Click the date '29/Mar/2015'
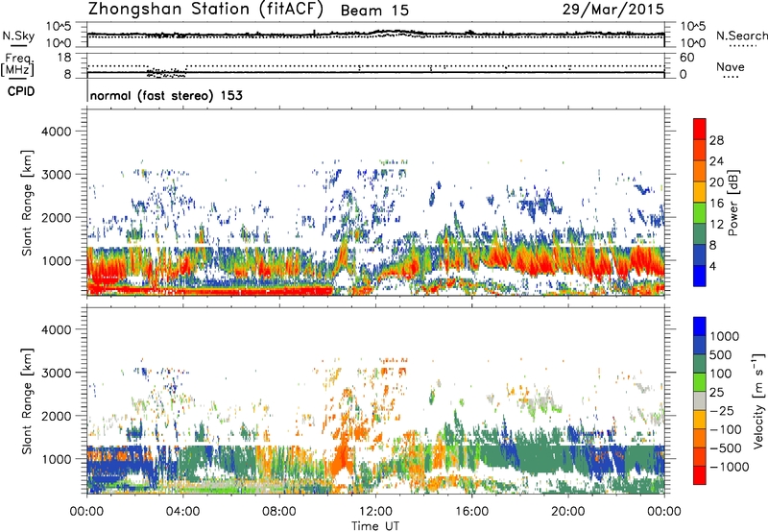768x532 pixels. pyautogui.click(x=613, y=10)
